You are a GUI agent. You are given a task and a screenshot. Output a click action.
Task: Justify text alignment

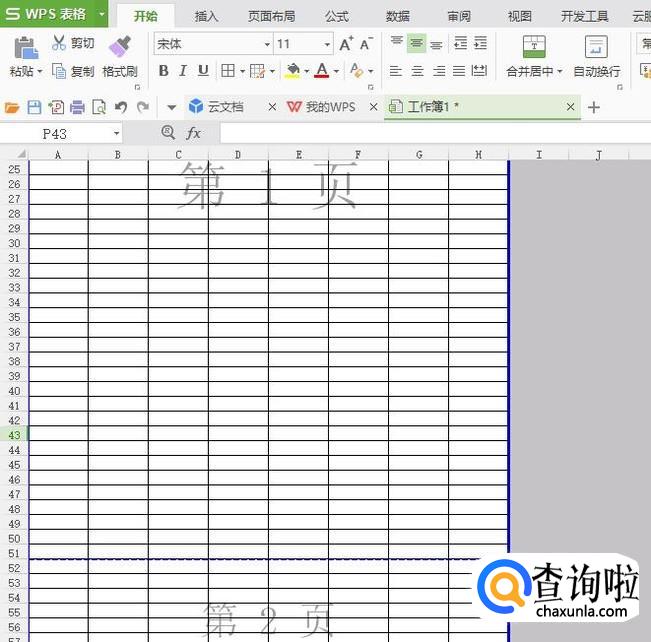(x=459, y=71)
